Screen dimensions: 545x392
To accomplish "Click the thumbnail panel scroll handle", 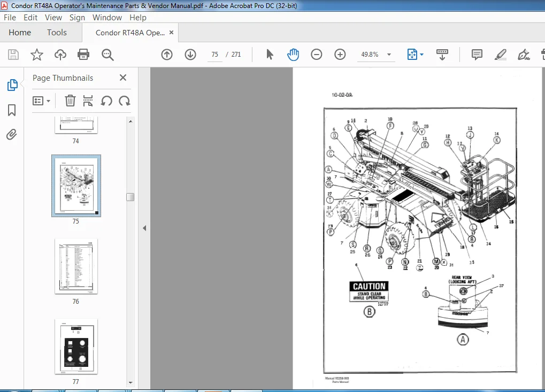I will coord(131,197).
